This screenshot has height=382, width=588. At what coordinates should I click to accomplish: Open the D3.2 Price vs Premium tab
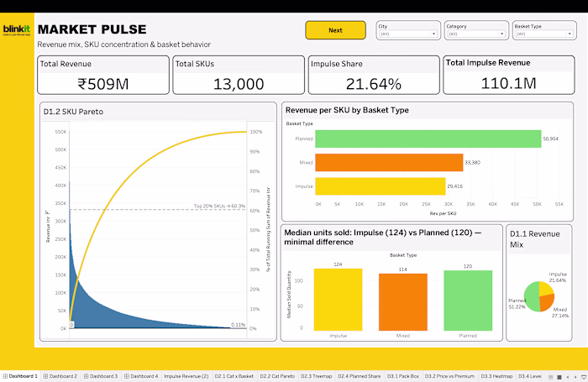pyautogui.click(x=449, y=376)
